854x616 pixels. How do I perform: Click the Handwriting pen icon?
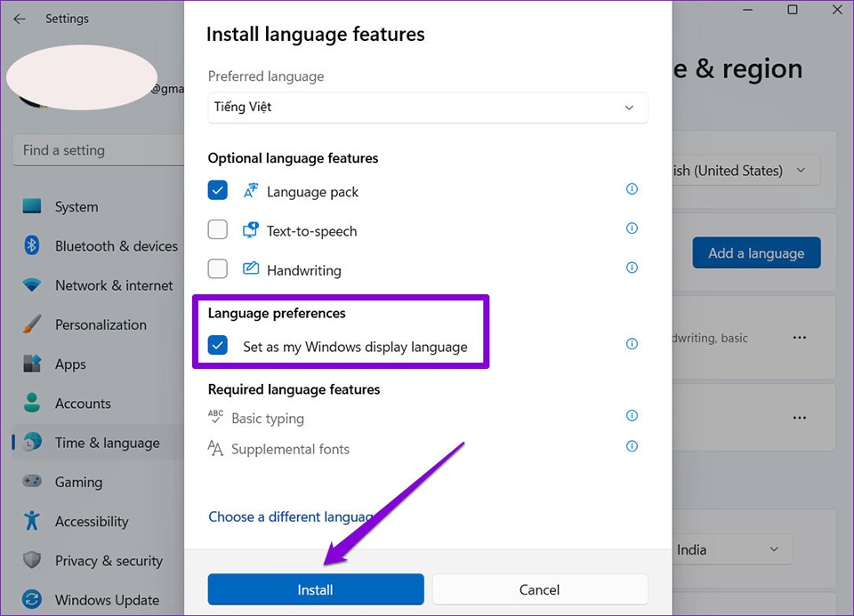coord(251,268)
